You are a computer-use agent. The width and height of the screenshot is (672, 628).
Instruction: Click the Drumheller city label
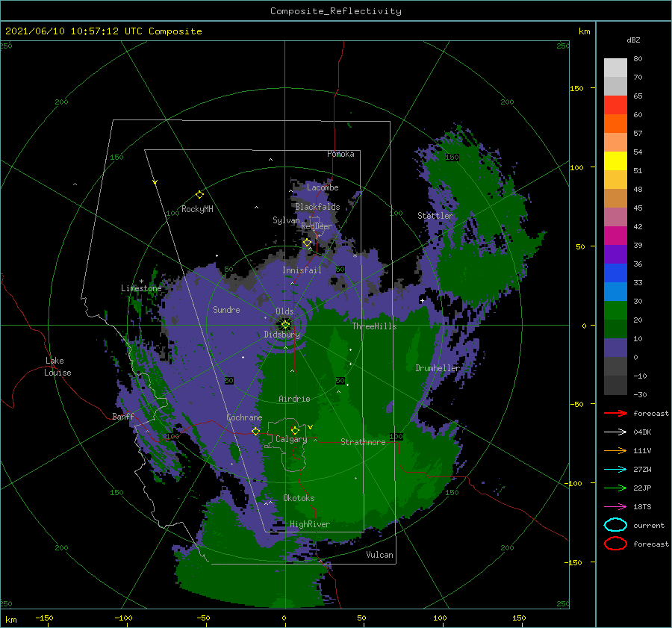438,368
